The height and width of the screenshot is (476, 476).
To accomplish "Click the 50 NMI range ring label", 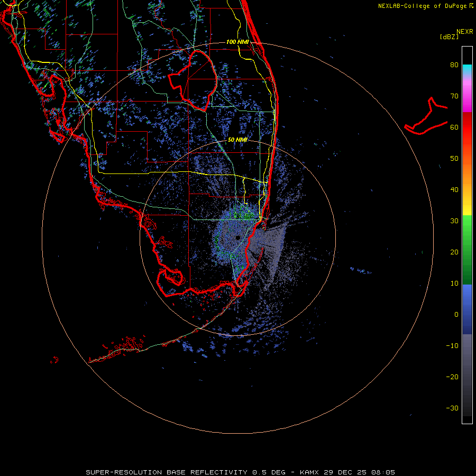I will pyautogui.click(x=237, y=140).
